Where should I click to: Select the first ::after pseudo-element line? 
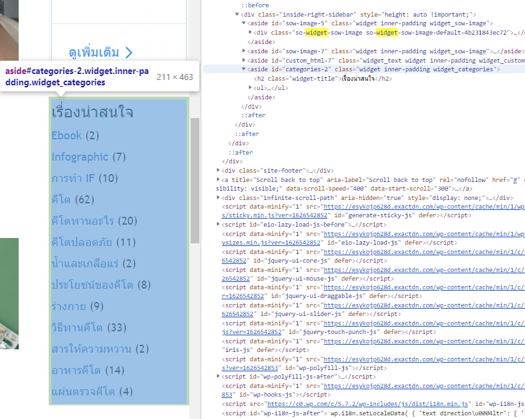(x=253, y=115)
